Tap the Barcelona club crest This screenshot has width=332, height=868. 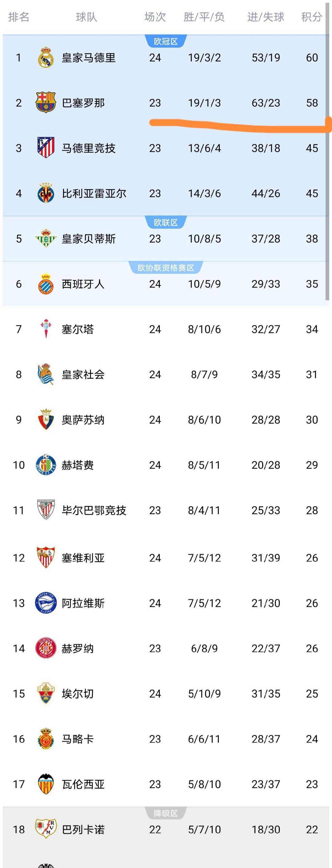(x=45, y=103)
